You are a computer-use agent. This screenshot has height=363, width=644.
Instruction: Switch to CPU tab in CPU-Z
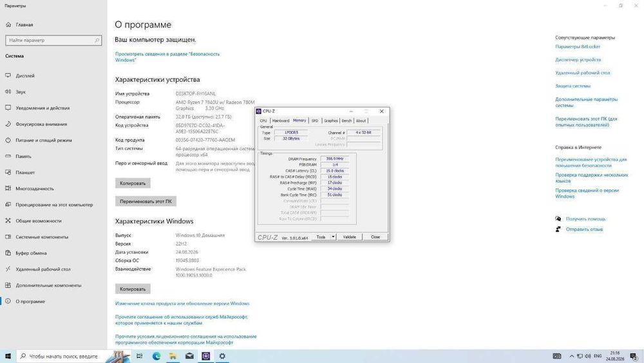click(263, 121)
